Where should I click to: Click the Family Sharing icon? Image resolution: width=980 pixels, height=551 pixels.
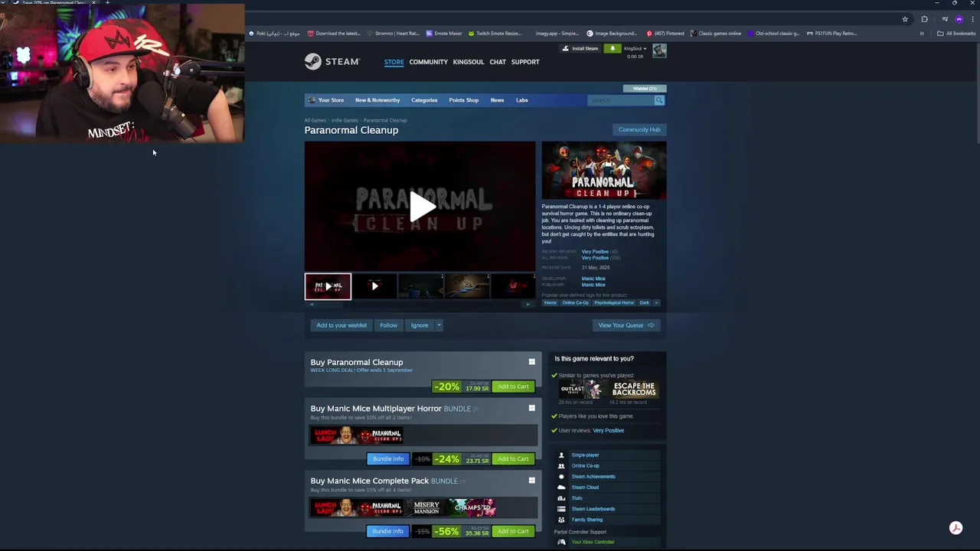point(561,520)
